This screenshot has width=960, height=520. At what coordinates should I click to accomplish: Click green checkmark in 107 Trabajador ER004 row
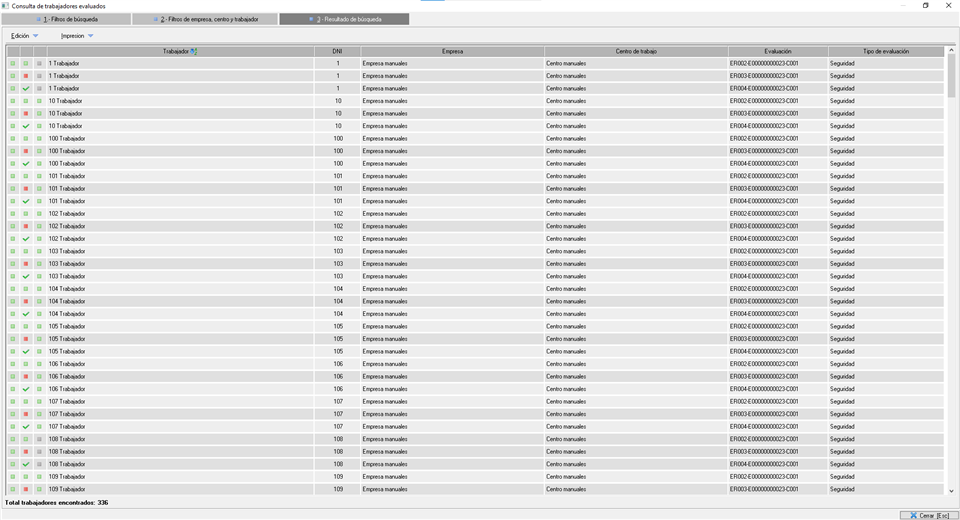coord(26,427)
